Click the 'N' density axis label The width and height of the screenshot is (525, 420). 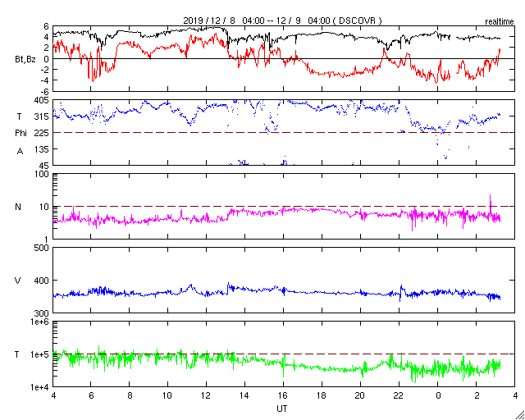[18, 207]
